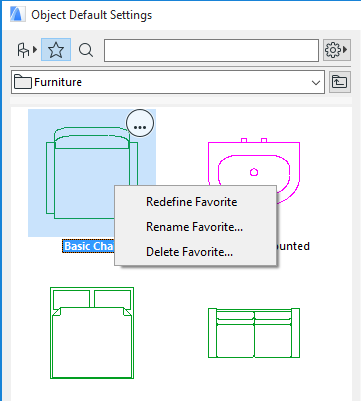Open the gear settings dropdown

click(337, 50)
